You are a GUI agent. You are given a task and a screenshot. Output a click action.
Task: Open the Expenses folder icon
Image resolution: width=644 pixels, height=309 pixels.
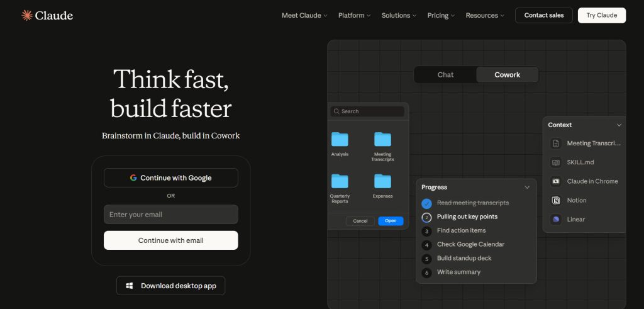click(x=382, y=181)
